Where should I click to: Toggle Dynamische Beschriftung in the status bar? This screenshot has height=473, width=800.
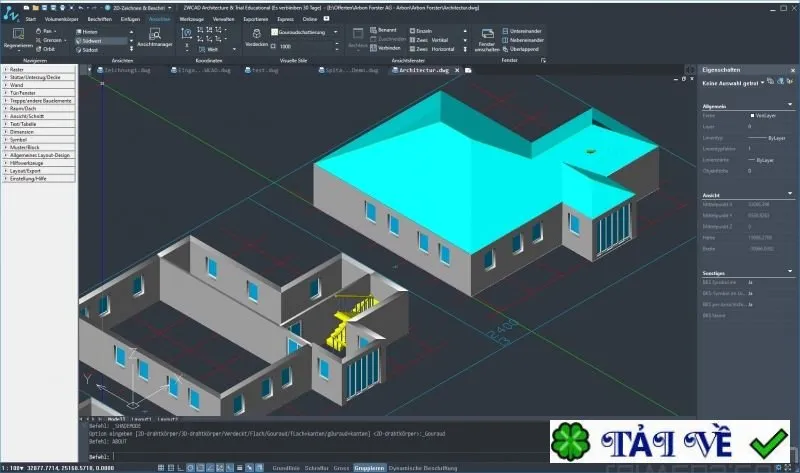[423, 468]
